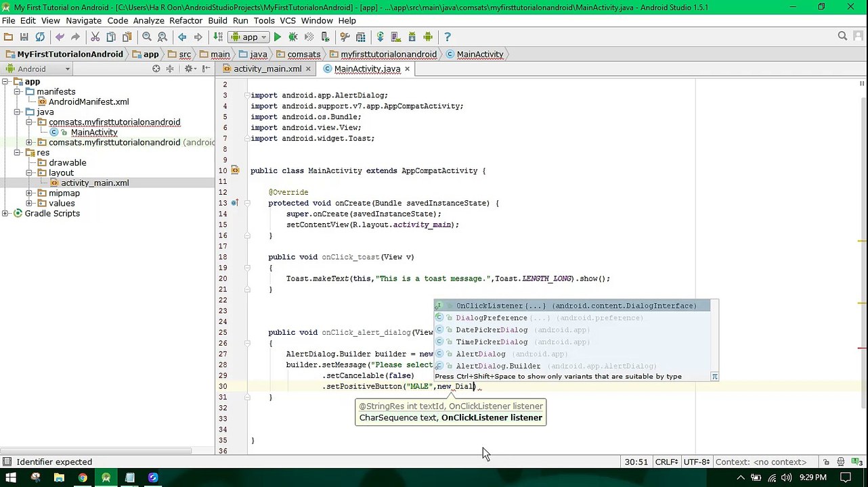Open Find with the magnifier icon
This screenshot has width=868, height=487.
pyautogui.click(x=147, y=37)
